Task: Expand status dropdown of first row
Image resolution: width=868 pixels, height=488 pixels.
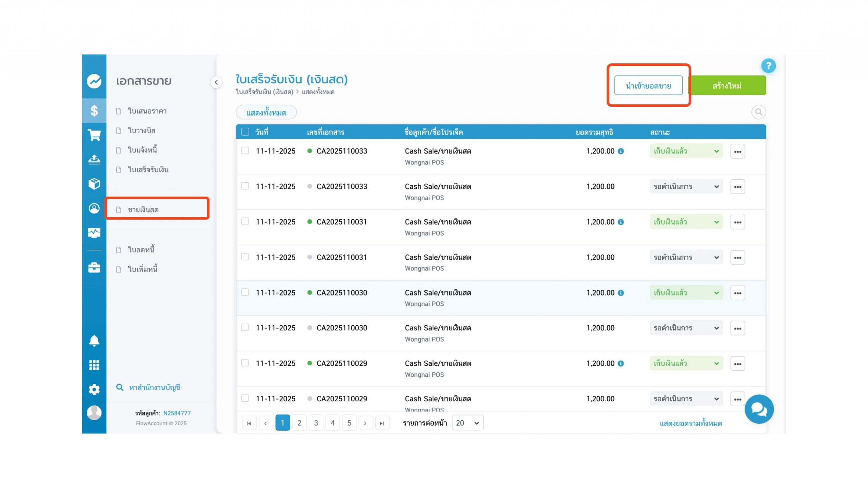Action: click(x=686, y=151)
